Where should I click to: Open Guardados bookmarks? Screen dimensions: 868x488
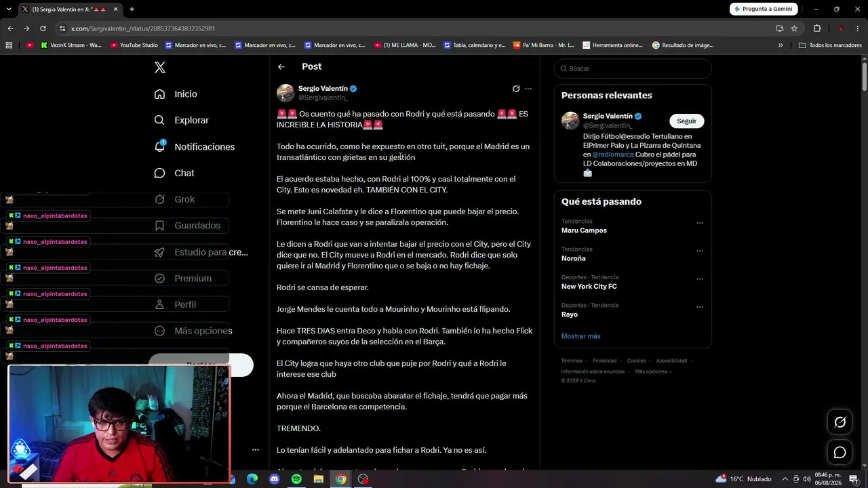pos(187,226)
